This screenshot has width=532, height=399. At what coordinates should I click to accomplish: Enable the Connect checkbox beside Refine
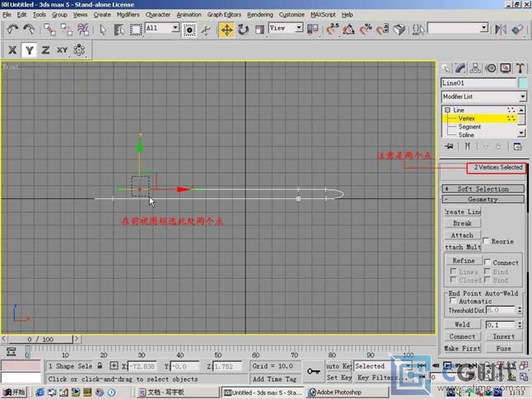tap(488, 262)
